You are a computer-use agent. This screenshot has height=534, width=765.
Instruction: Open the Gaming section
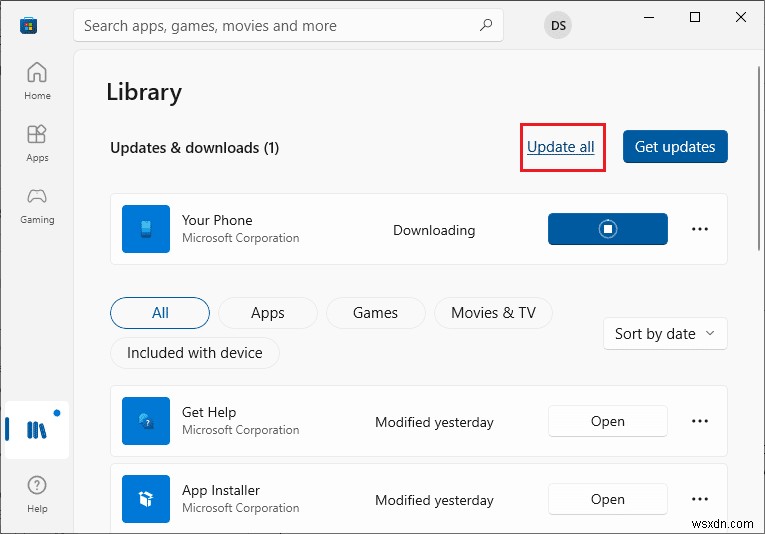click(x=37, y=203)
